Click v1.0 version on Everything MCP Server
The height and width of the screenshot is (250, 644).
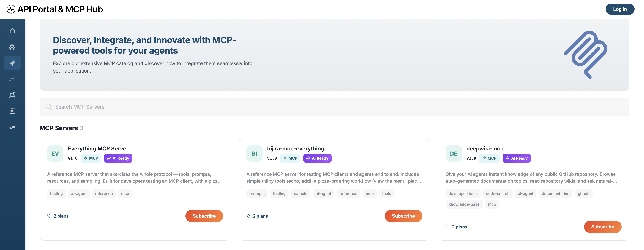click(x=73, y=158)
